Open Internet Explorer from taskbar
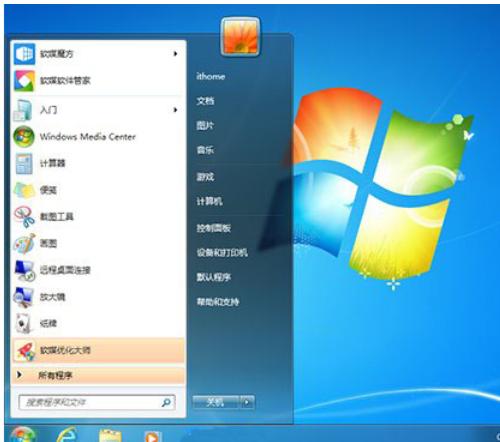 (x=67, y=435)
